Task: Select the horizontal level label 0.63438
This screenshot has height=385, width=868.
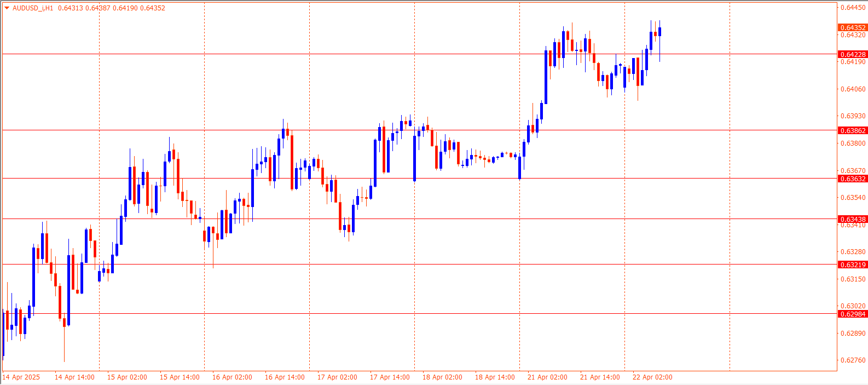Action: pyautogui.click(x=853, y=219)
